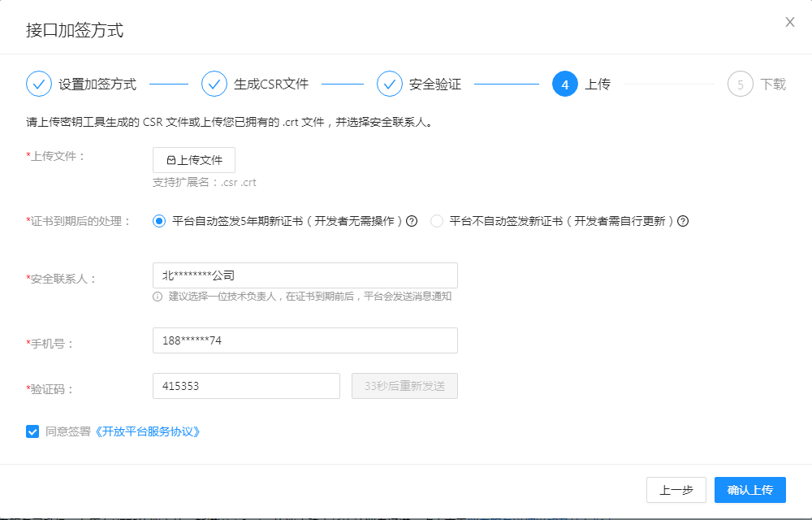Click the 安全验证 step checkmark icon

[x=390, y=84]
